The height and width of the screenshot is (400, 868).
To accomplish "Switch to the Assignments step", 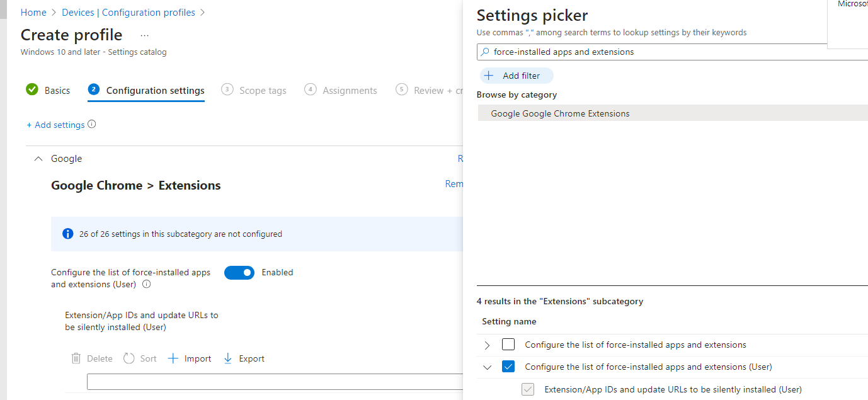I will click(341, 90).
